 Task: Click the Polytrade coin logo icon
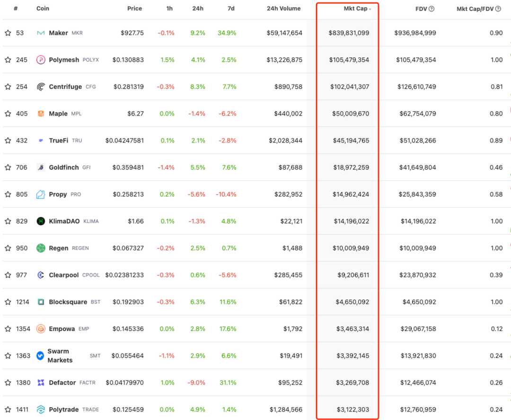coord(41,410)
